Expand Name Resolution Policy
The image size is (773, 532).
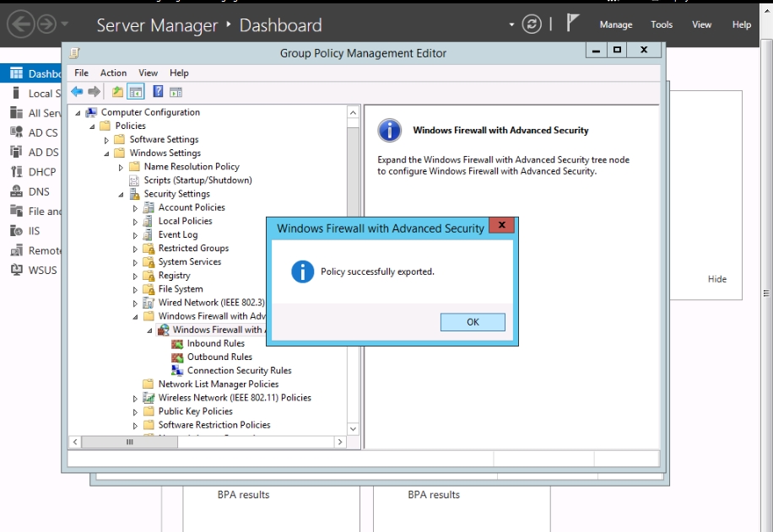coord(121,168)
